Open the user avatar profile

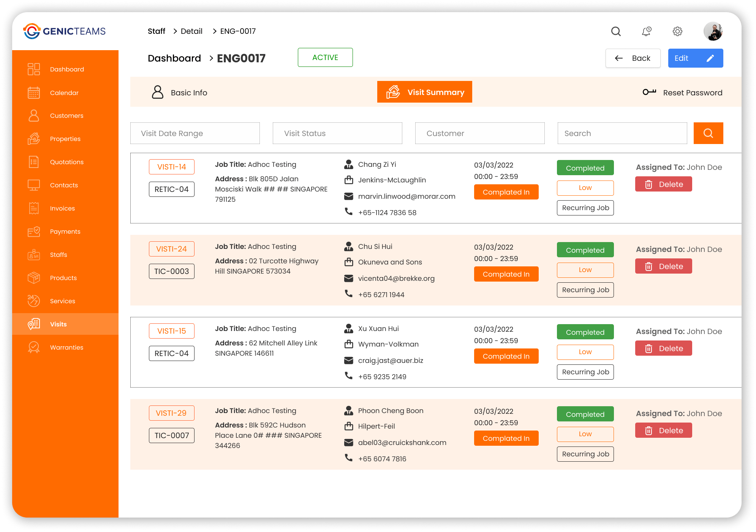click(x=713, y=31)
